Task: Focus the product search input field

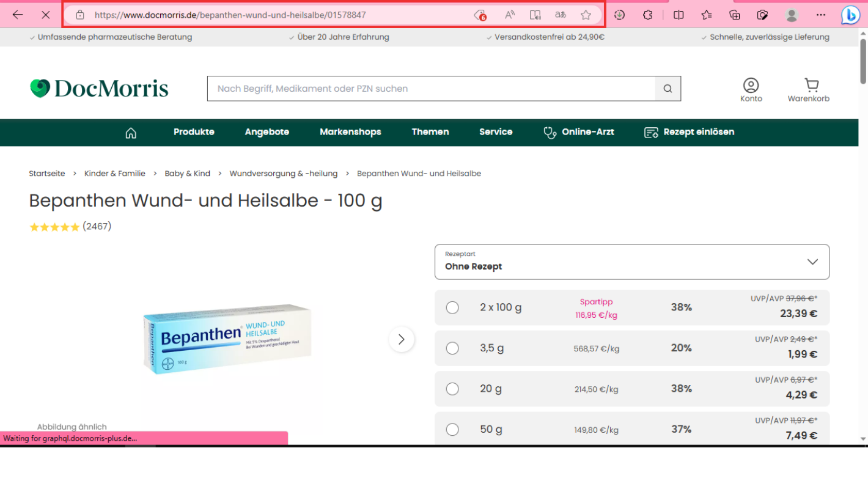Action: pyautogui.click(x=432, y=89)
